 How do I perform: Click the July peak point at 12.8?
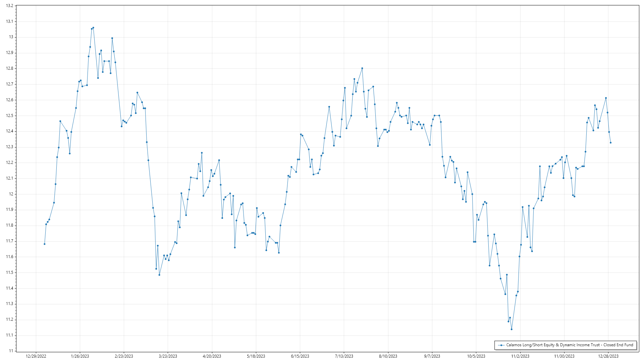pos(362,68)
